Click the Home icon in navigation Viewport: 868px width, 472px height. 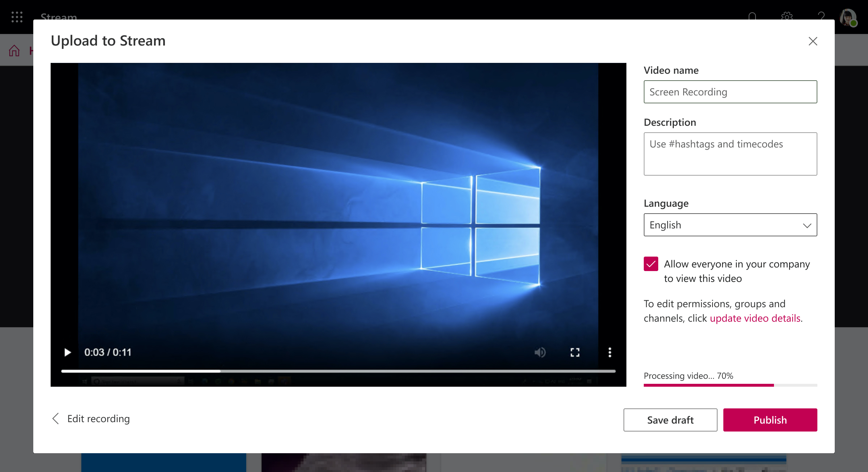pyautogui.click(x=14, y=51)
